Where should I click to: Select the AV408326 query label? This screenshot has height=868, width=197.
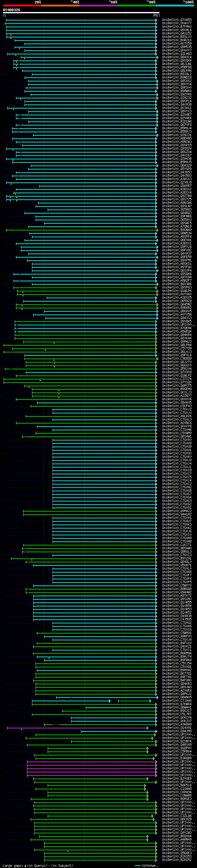pyautogui.click(x=11, y=10)
